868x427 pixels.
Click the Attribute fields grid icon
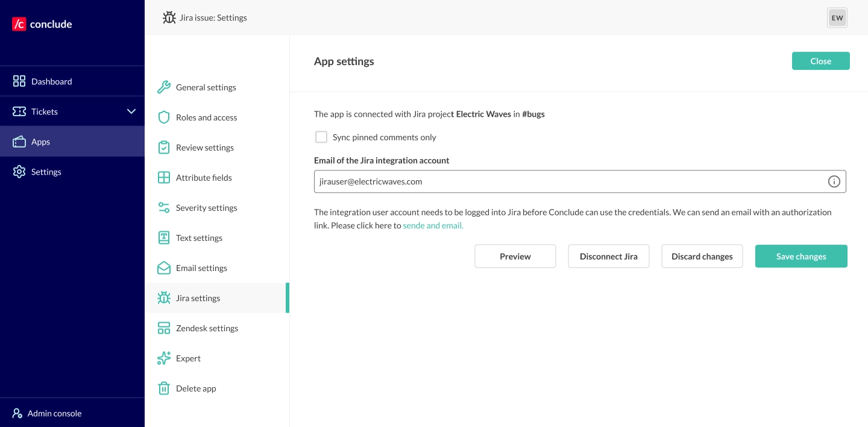(x=164, y=178)
